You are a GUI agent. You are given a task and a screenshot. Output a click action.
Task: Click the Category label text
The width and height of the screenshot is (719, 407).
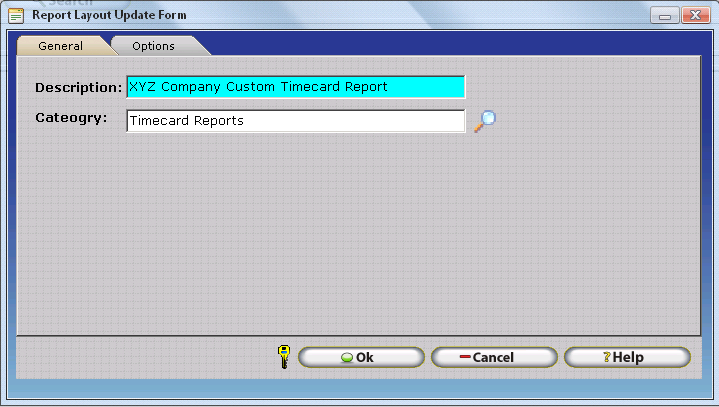[71, 119]
